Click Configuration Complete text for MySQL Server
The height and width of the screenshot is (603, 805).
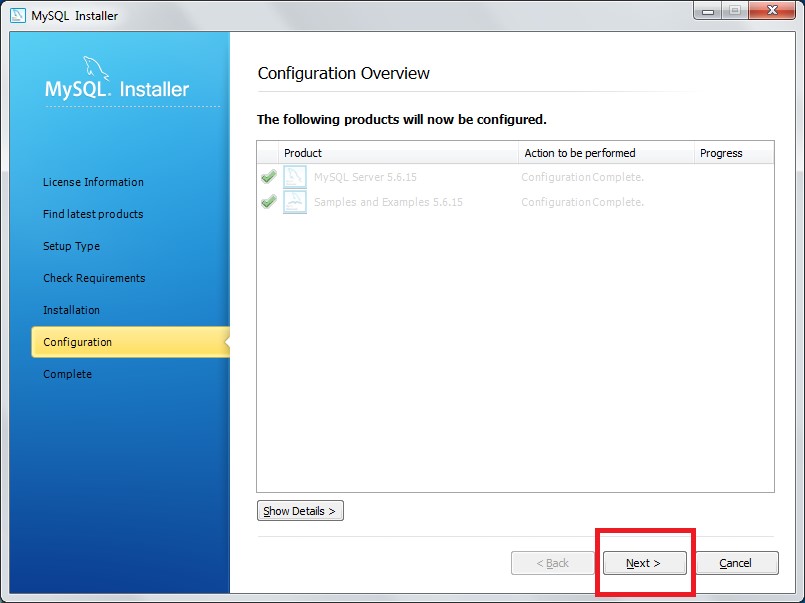tap(582, 177)
